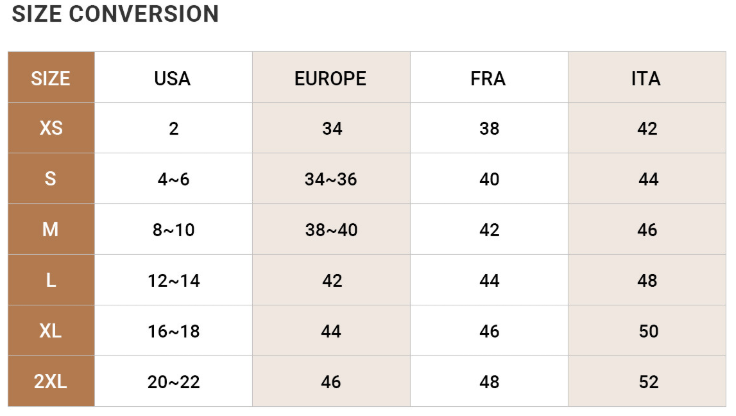736x416 pixels.
Task: Click the EUROPE 34~36 cell
Action: click(331, 178)
